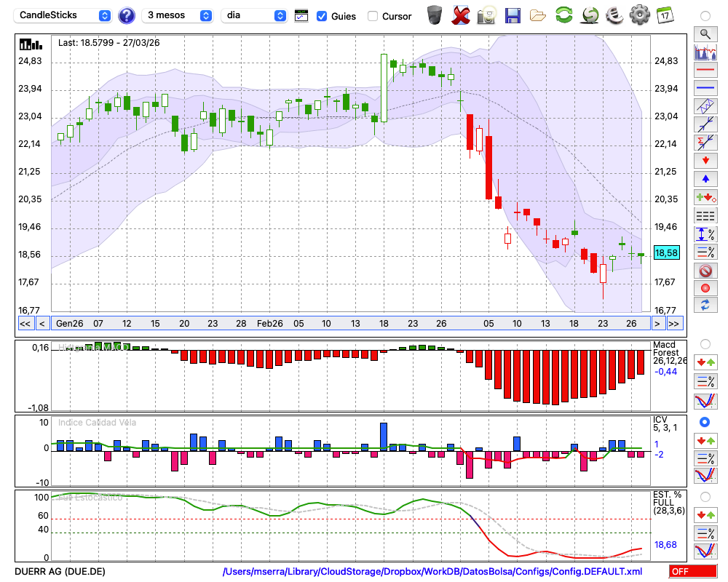Save using the blue floppy disk icon
This screenshot has width=728, height=582.
513,16
